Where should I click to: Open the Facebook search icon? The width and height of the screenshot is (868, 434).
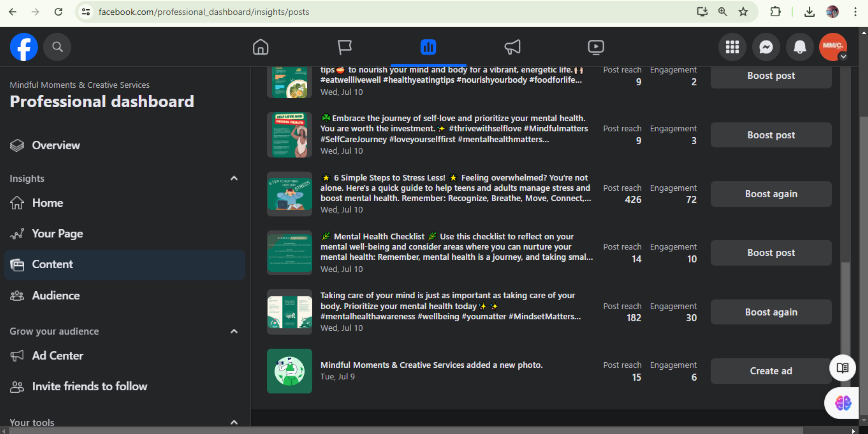(57, 47)
